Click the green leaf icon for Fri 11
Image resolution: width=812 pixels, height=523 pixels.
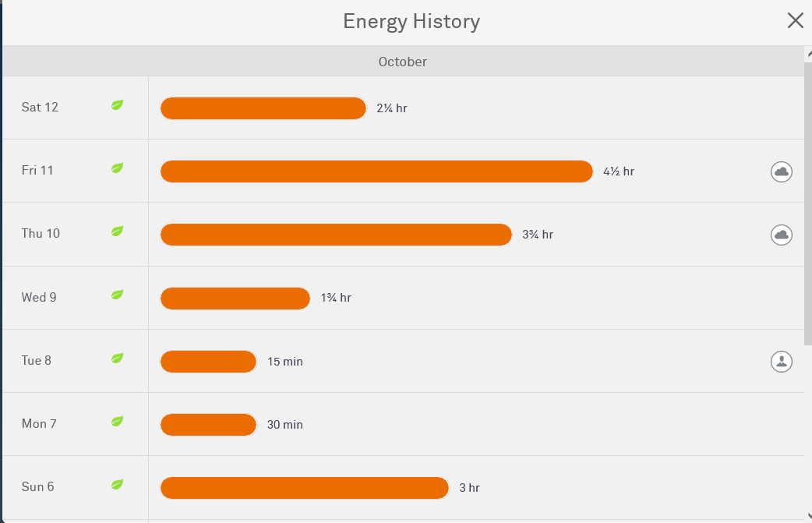(117, 168)
